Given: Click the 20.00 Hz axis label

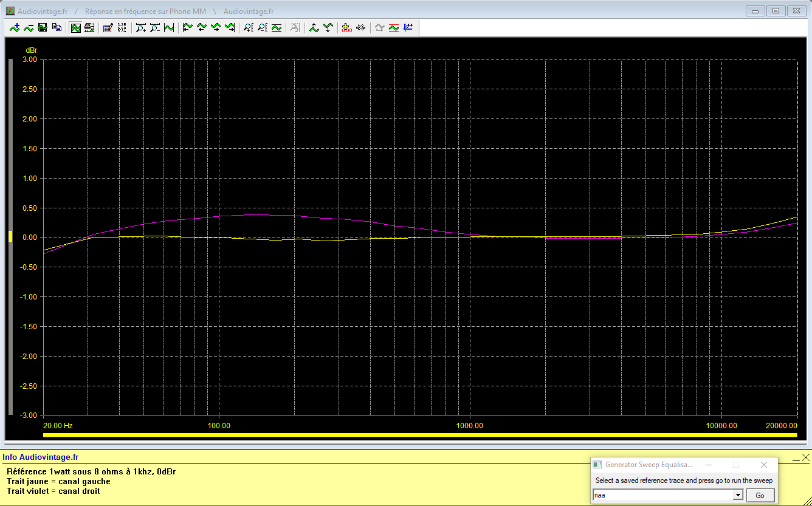Looking at the screenshot, I should [58, 426].
